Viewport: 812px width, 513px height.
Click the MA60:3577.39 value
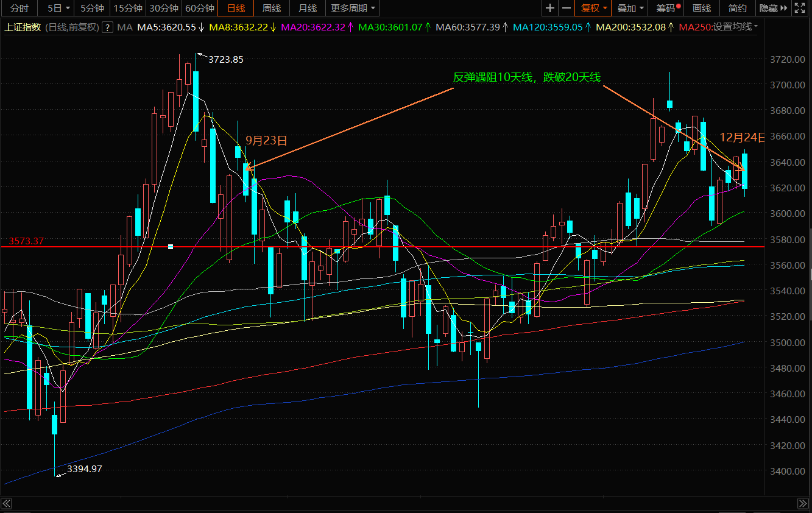coord(472,27)
